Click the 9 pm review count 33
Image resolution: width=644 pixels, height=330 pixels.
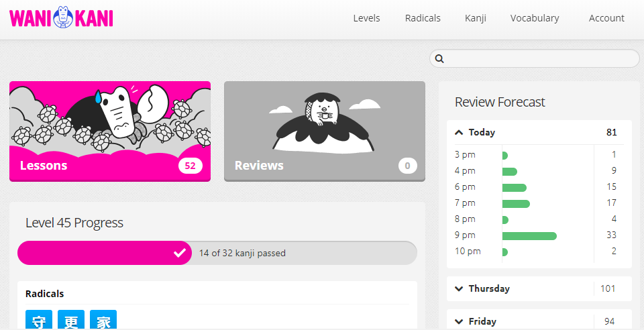(x=611, y=235)
